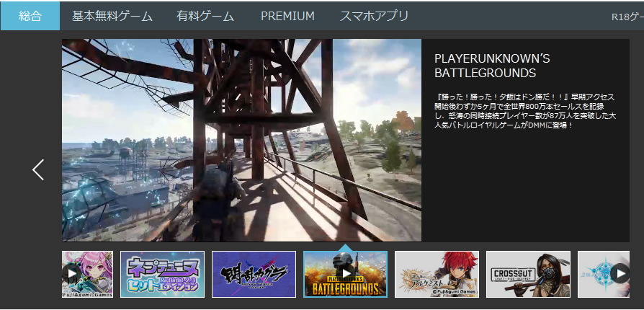This screenshot has height=310, width=644.
Task: Click the PLAYERUNKNOWN'S BATTLEGROUNDS title
Action: 492,66
